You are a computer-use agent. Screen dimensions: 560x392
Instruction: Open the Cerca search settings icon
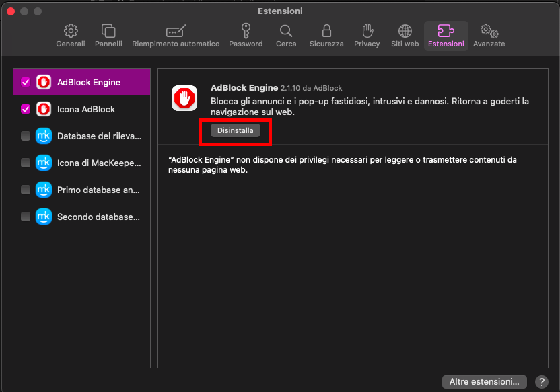285,31
